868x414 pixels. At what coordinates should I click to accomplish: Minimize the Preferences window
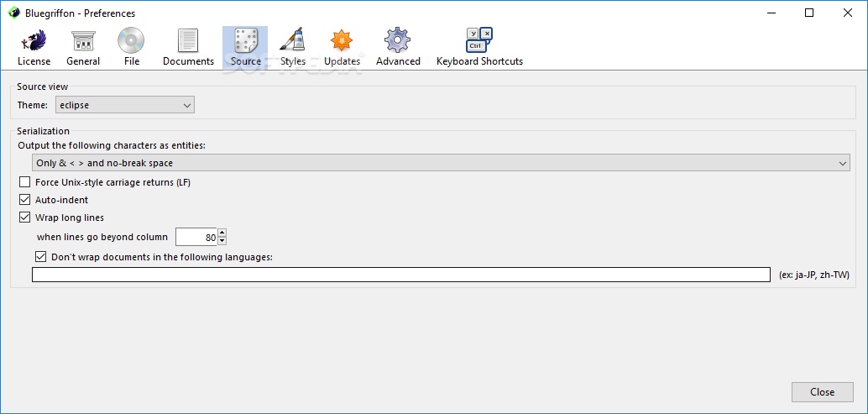pos(771,13)
